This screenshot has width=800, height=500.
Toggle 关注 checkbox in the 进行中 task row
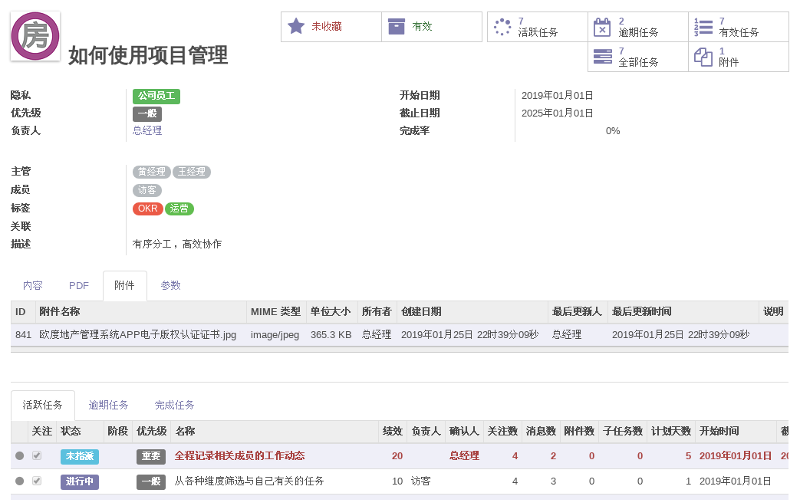(37, 481)
